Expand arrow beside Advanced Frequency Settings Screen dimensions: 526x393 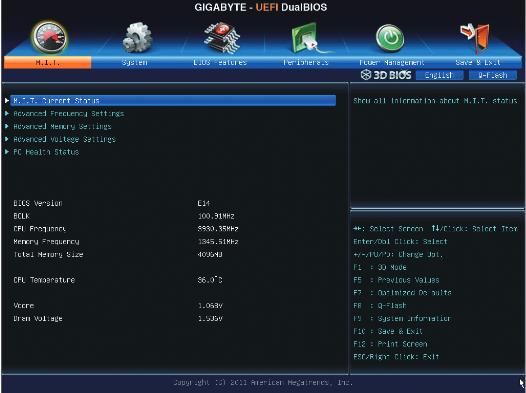pos(7,113)
